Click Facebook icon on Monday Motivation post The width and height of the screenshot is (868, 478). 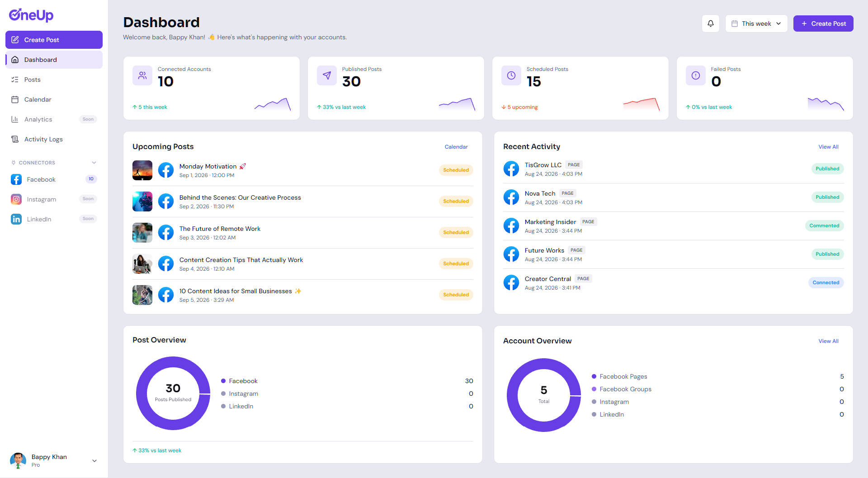pos(166,170)
